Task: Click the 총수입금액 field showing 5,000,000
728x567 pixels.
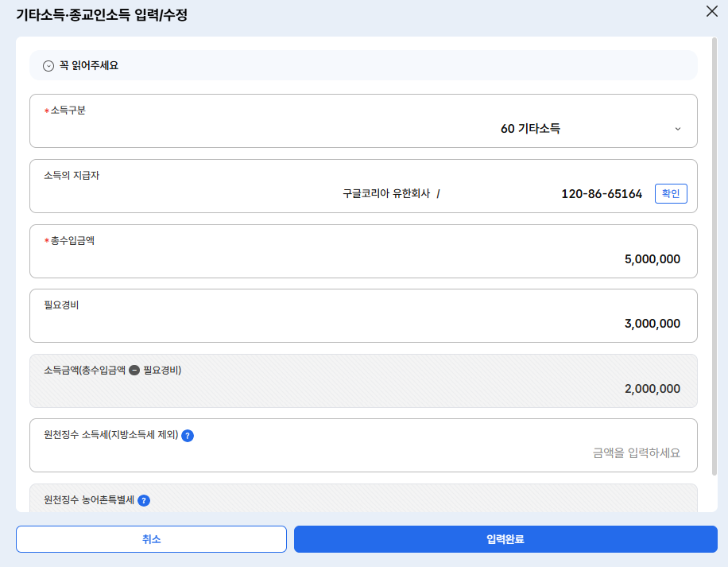Action: coord(652,260)
